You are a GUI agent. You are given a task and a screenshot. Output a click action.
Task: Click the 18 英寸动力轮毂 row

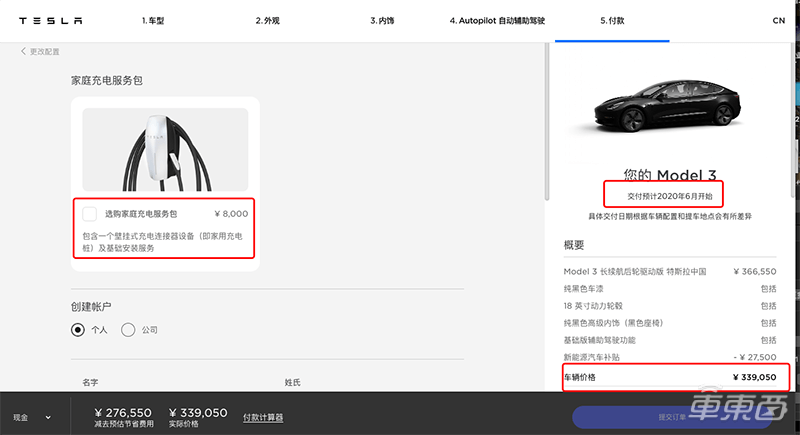coord(670,306)
